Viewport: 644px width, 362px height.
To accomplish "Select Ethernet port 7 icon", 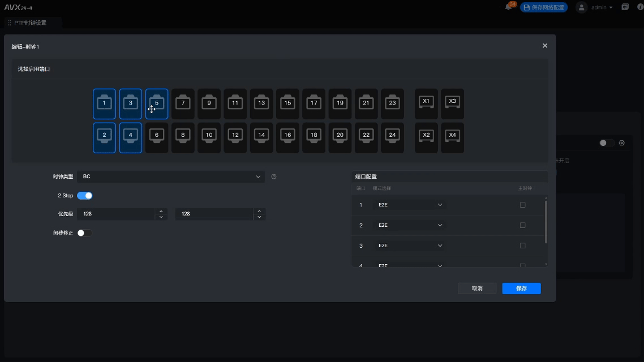I will point(183,104).
